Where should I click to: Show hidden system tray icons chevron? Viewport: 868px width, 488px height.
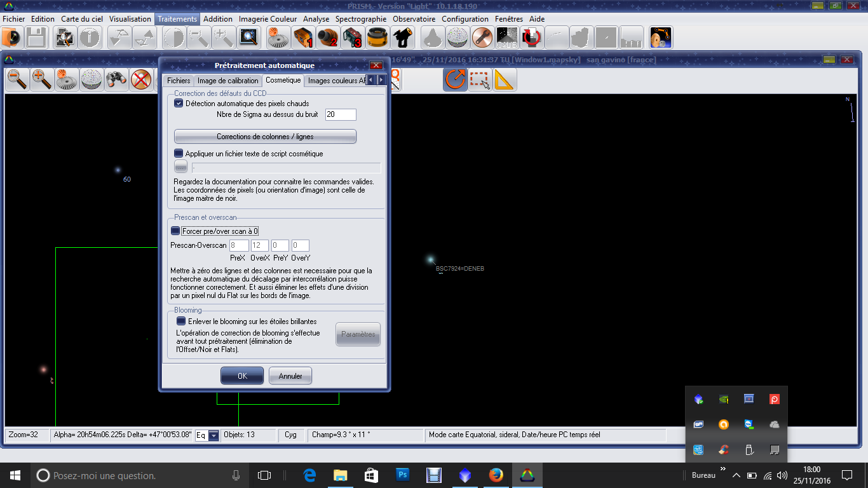[736, 475]
